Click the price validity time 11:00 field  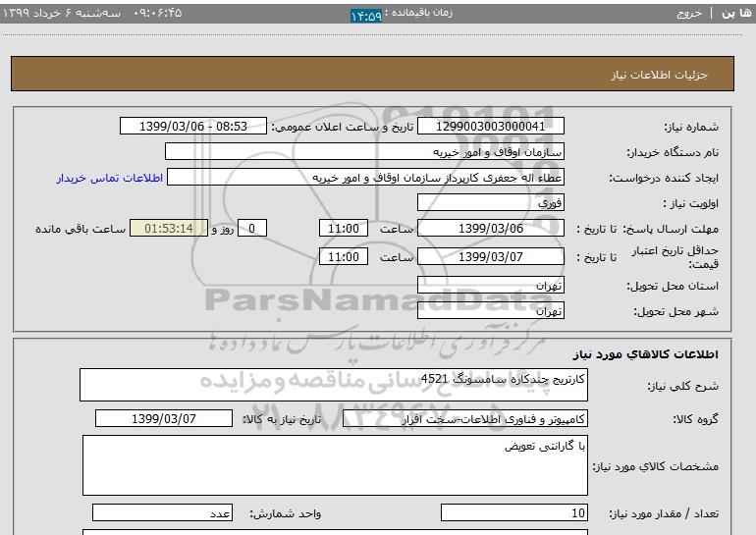(344, 256)
